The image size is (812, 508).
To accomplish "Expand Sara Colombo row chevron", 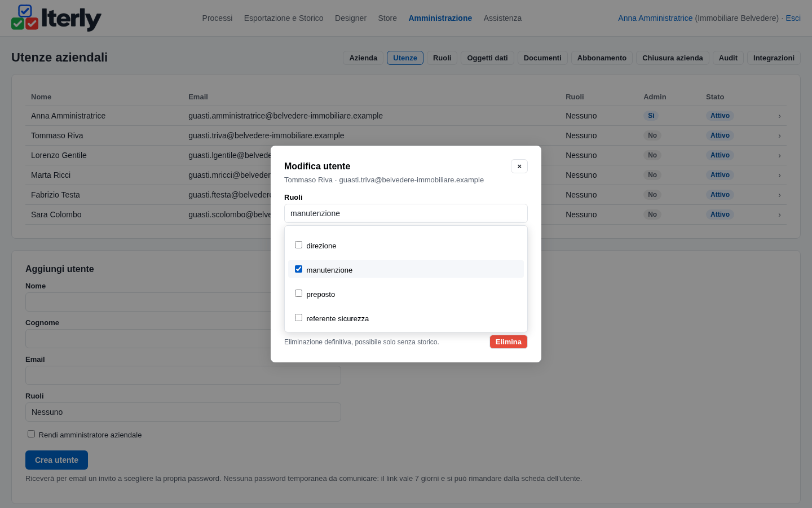I will point(779,214).
